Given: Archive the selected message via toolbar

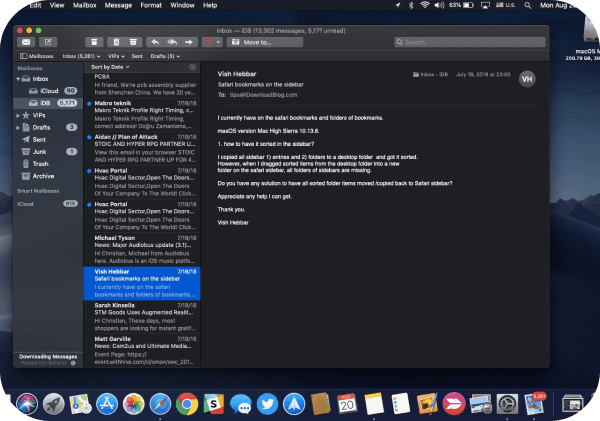Looking at the screenshot, I should [x=94, y=42].
